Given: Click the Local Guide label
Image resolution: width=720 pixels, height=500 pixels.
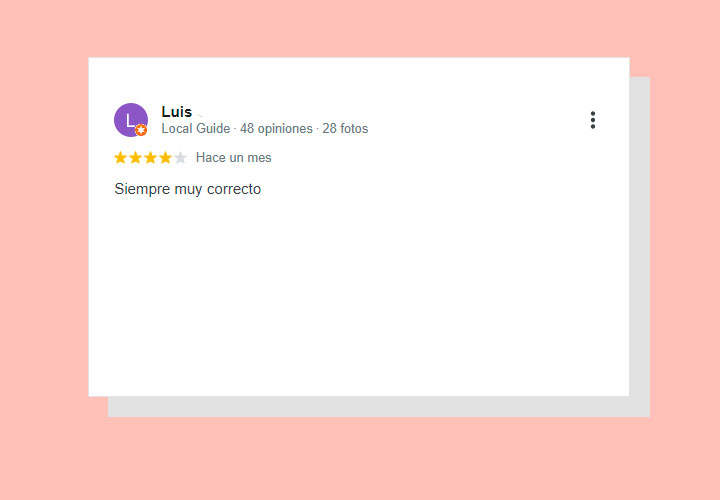Looking at the screenshot, I should point(196,129).
